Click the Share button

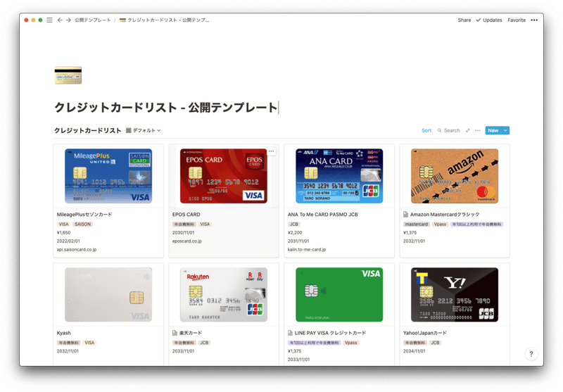pos(464,20)
